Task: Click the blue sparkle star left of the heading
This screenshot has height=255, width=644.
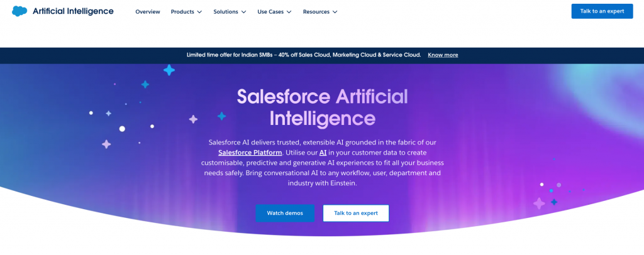Action: [221, 116]
